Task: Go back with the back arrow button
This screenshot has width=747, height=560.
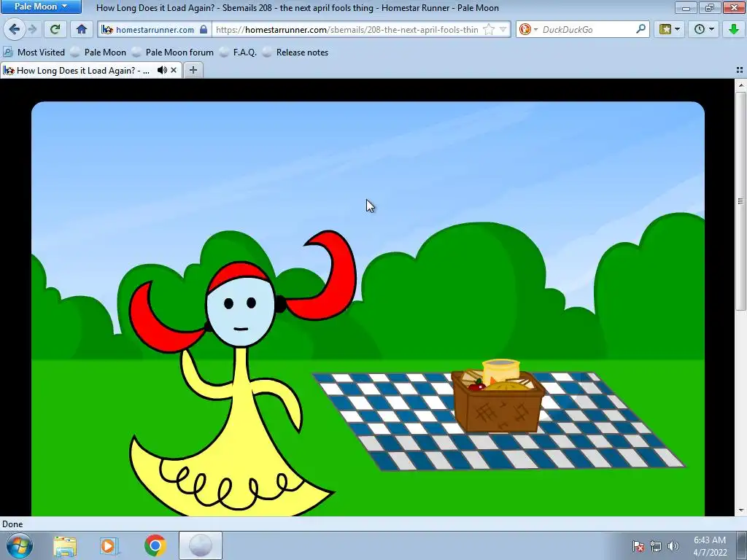Action: (x=15, y=29)
